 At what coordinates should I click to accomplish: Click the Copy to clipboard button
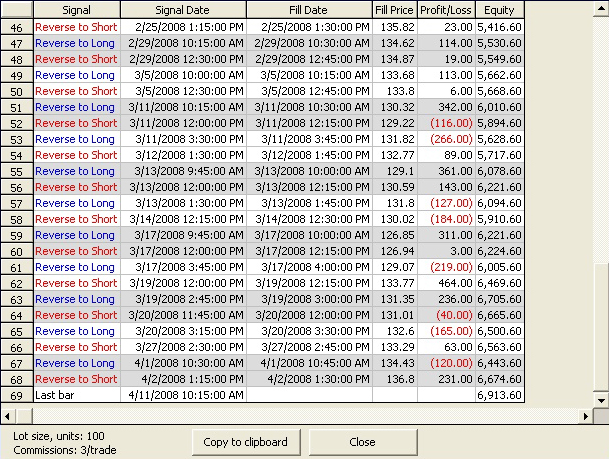pos(246,442)
